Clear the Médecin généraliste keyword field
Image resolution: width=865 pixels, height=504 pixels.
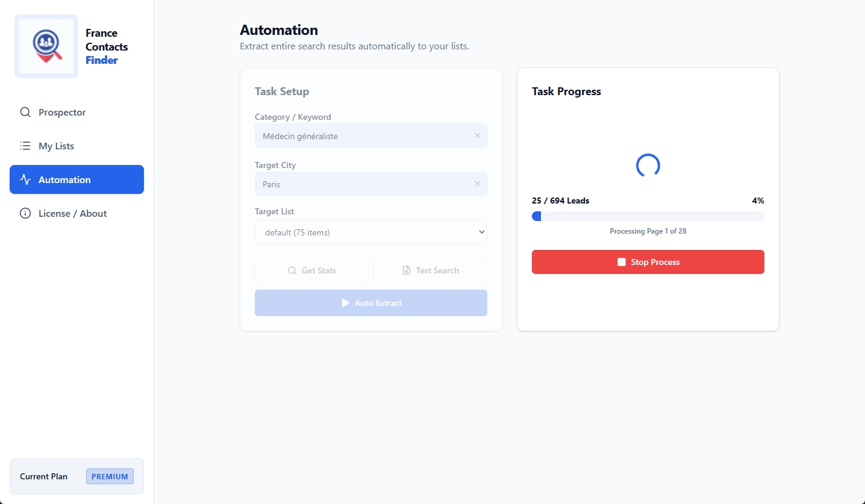click(x=477, y=135)
